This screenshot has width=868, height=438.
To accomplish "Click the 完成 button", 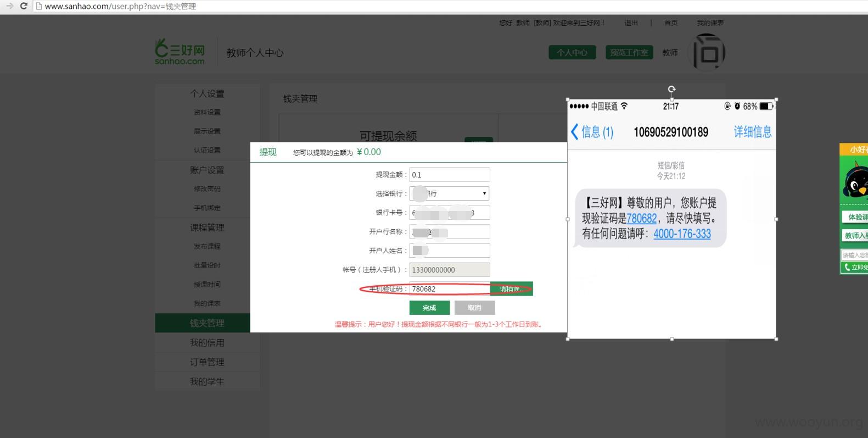I will (x=429, y=308).
